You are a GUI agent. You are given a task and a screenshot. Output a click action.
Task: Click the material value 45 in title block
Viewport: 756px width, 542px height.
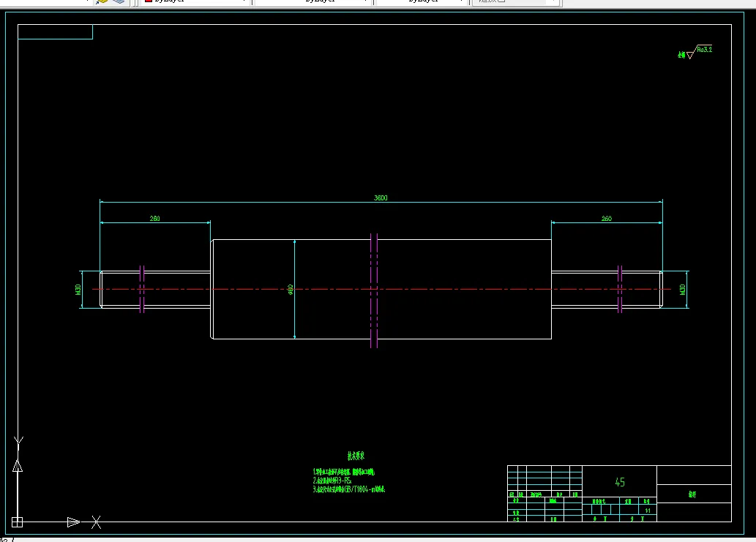(x=620, y=482)
